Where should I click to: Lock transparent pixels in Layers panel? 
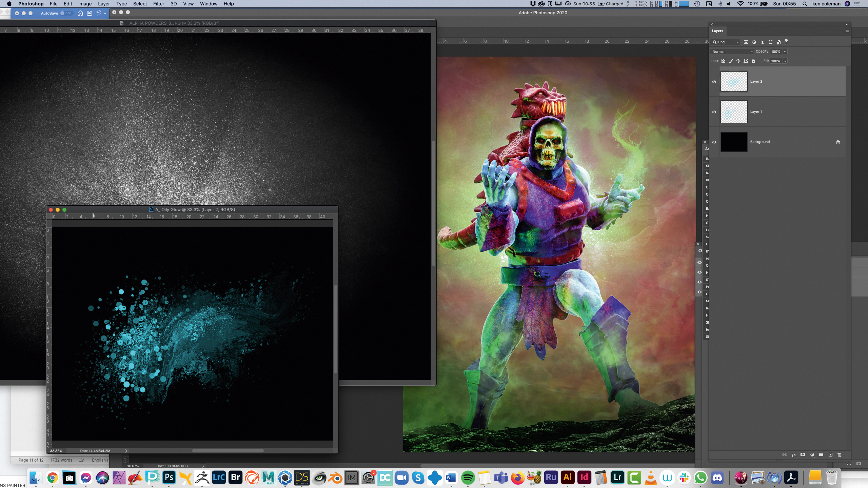tap(723, 61)
